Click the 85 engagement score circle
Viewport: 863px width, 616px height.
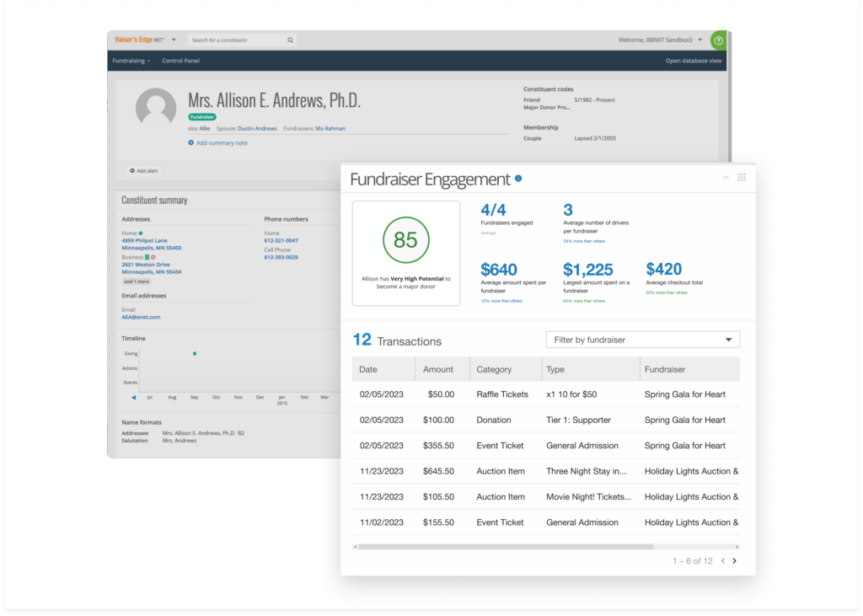coord(405,240)
